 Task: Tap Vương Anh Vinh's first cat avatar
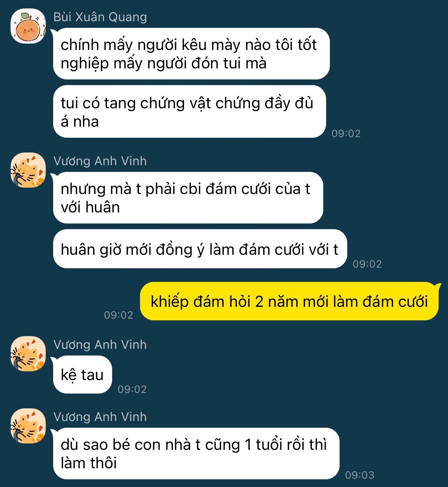(28, 170)
